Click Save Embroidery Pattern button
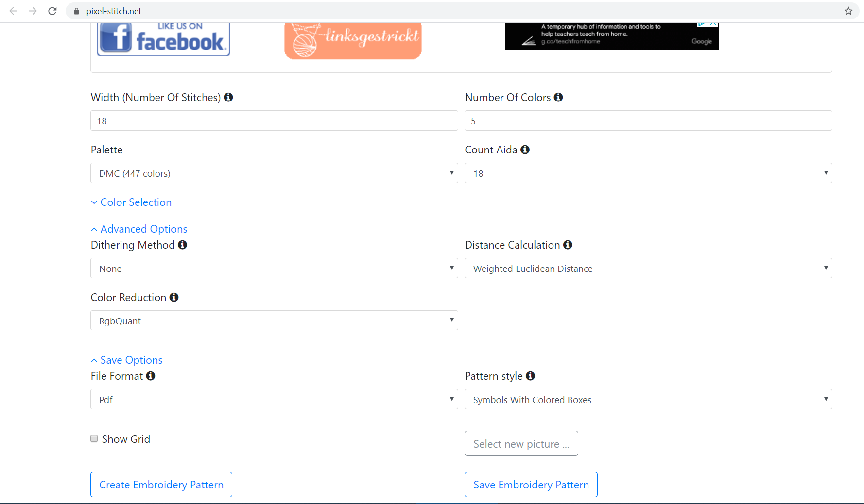Screen dimensions: 864x504 tap(531, 485)
